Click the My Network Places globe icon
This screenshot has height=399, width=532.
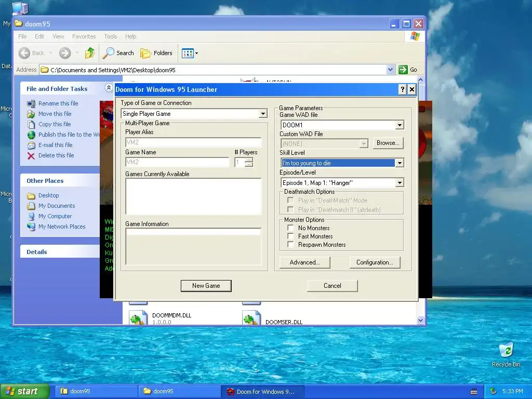pos(31,227)
